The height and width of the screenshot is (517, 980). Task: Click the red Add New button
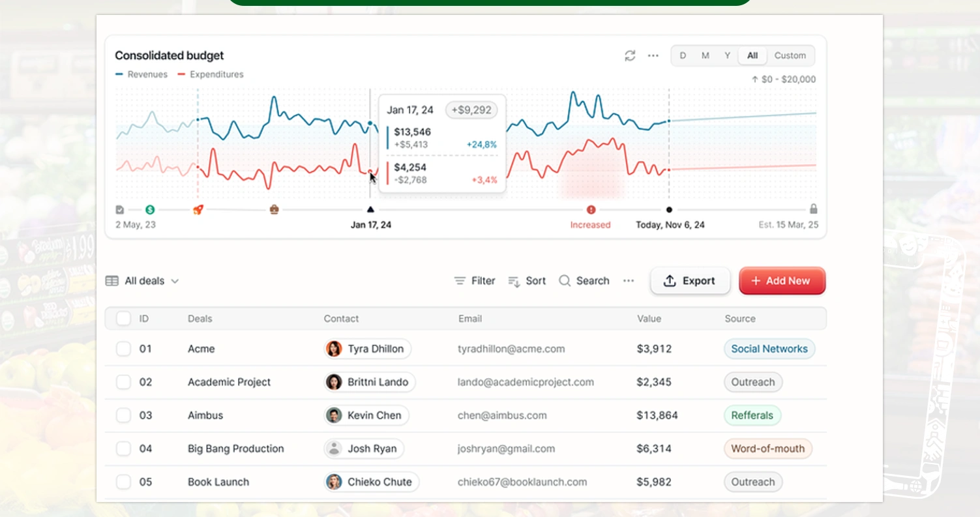point(782,281)
